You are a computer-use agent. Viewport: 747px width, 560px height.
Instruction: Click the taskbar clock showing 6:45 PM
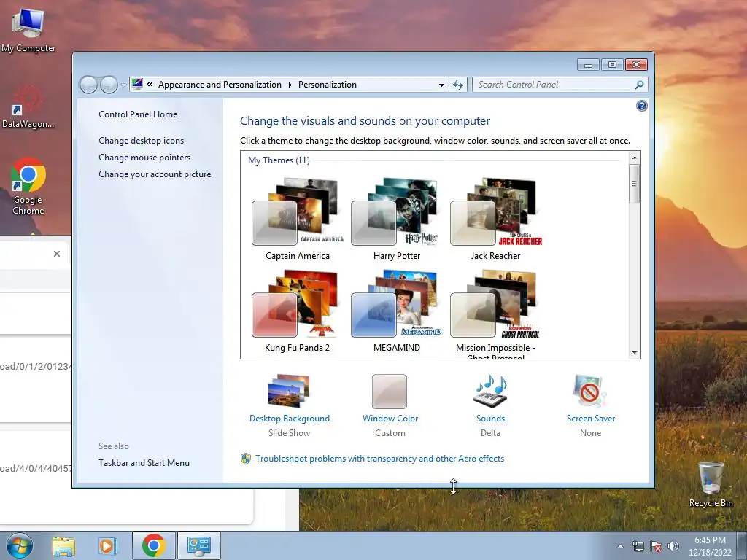pos(710,546)
